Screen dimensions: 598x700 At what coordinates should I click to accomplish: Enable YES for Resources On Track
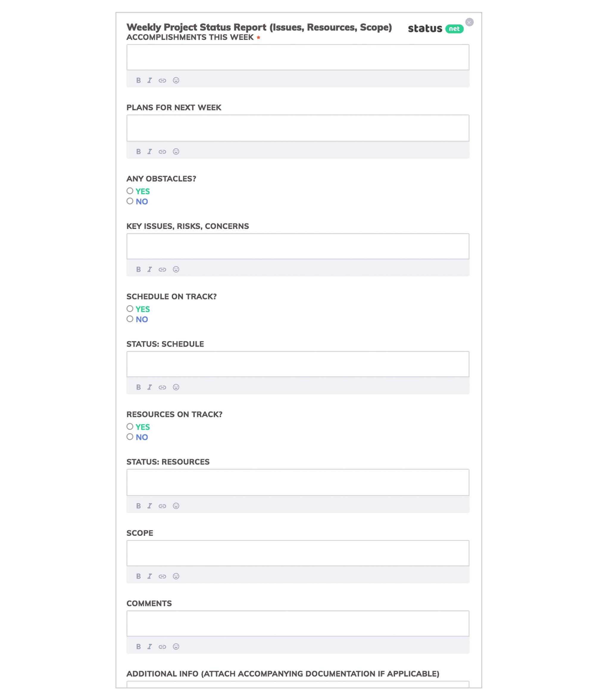click(x=129, y=426)
